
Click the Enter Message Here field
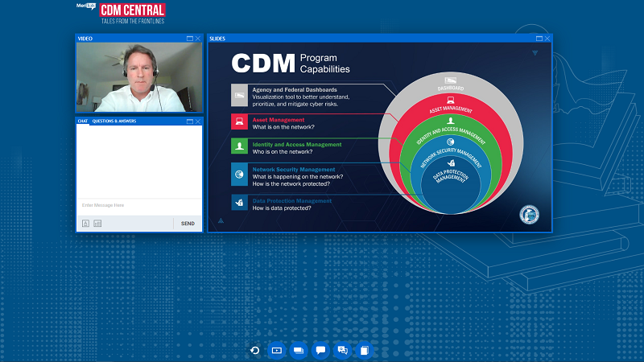(x=138, y=205)
